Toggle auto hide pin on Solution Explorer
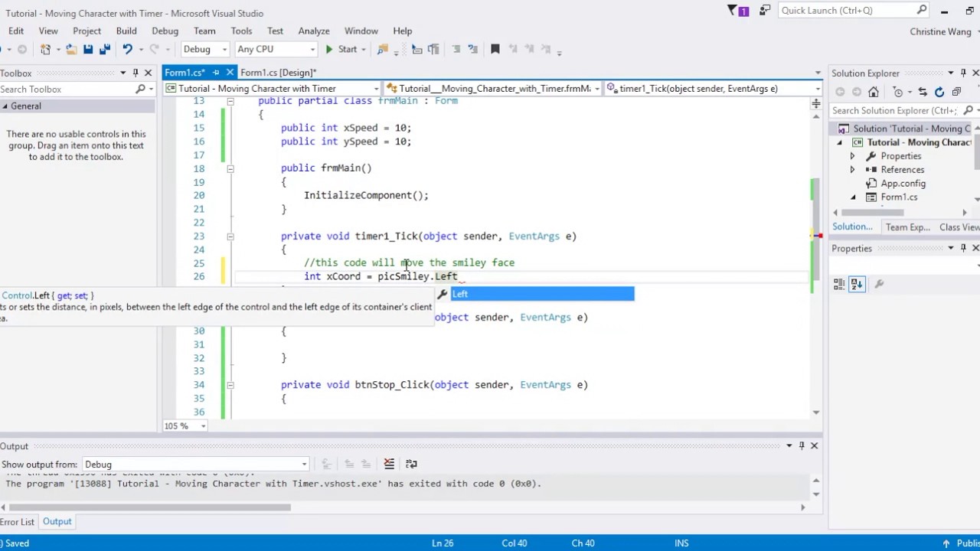The image size is (980, 551). tap(963, 73)
